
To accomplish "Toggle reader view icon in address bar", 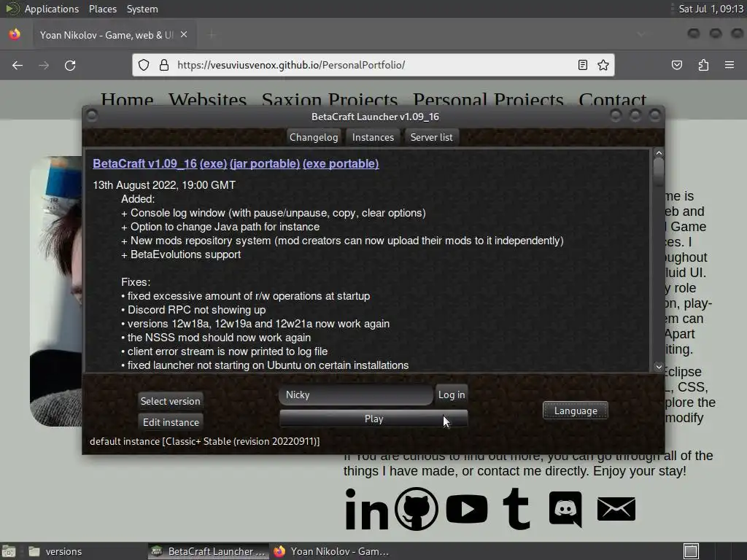I will click(582, 65).
